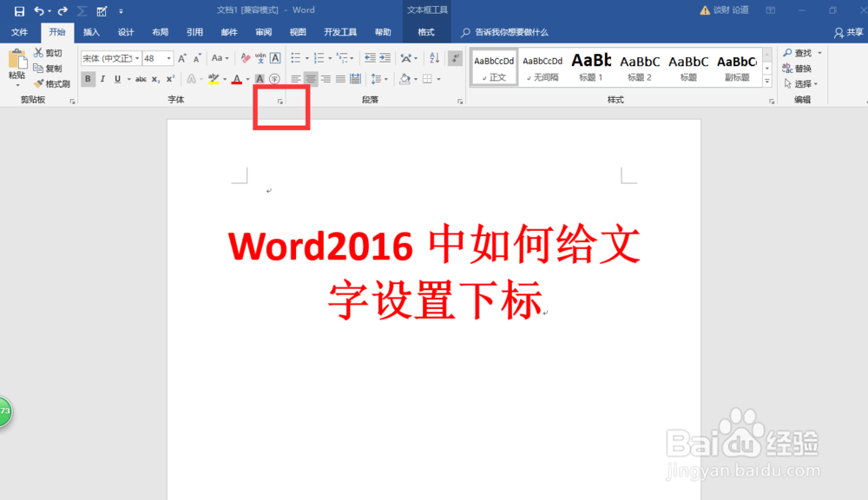
Task: Switch to Review (审阅) tab
Action: (x=264, y=32)
